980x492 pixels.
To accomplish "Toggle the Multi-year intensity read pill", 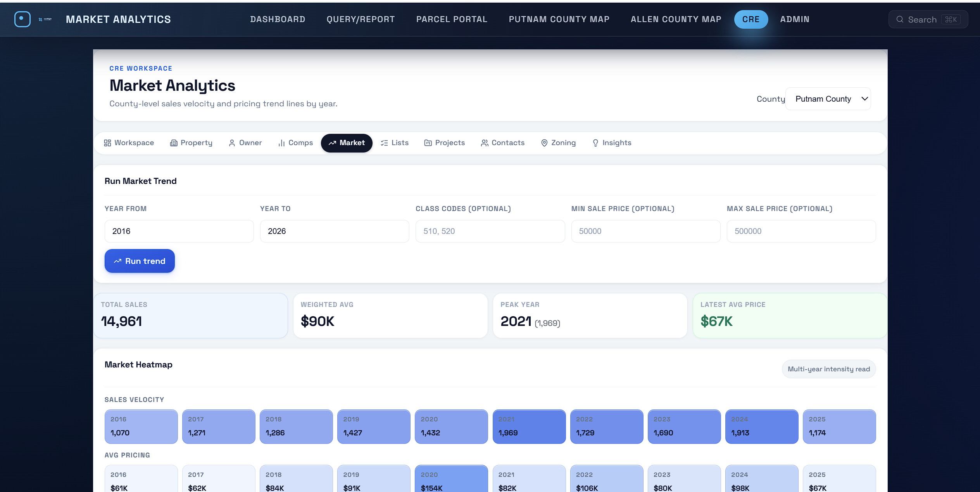I will [828, 369].
